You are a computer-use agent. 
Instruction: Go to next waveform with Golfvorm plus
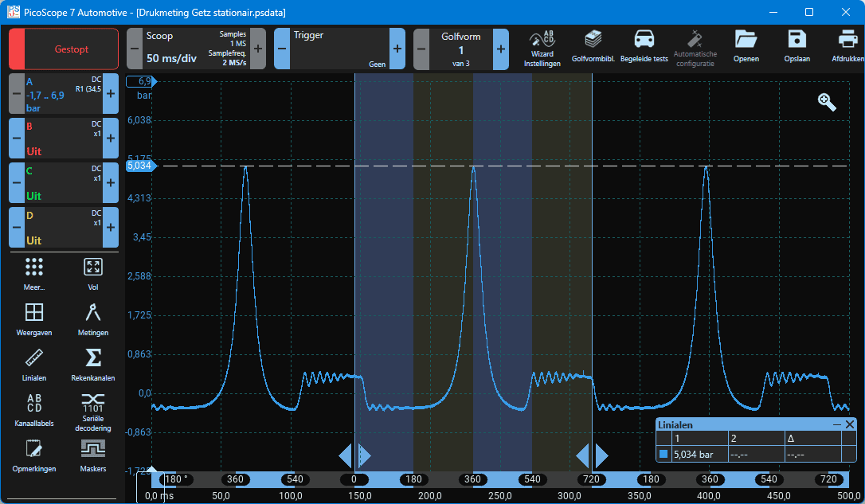click(x=501, y=49)
